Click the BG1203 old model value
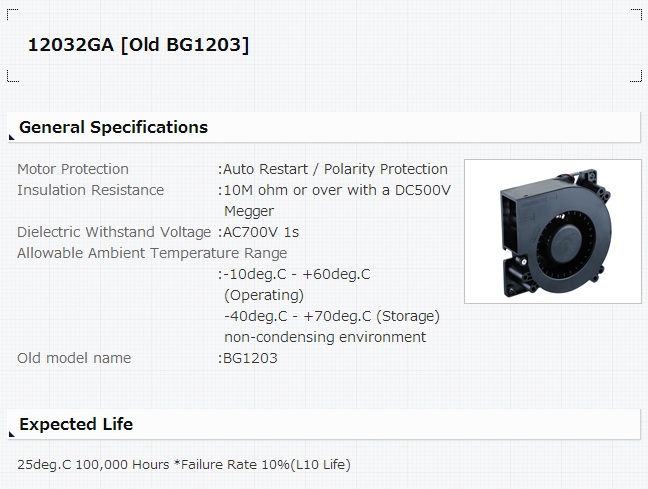Viewport: 648px width, 489px height. click(x=250, y=358)
